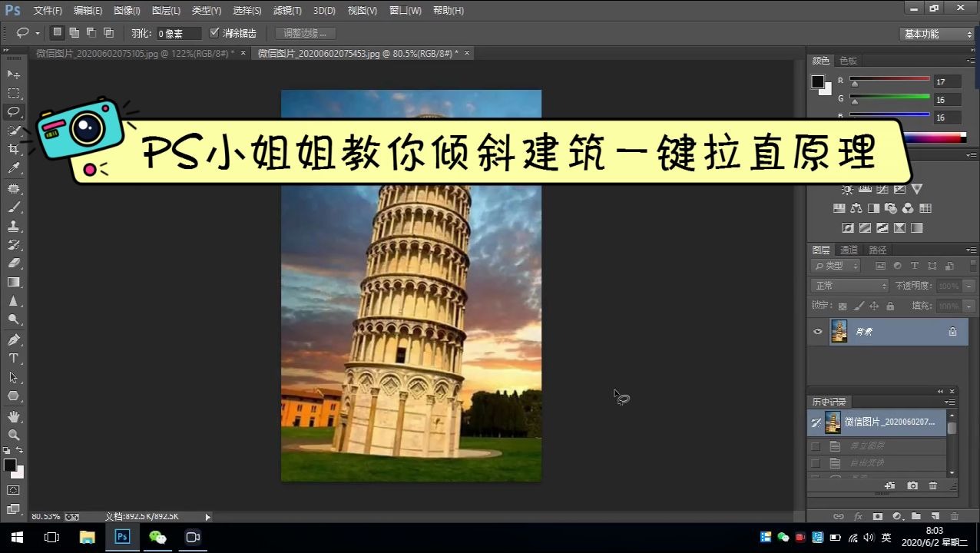Open the blend mode 正常 dropdown
The width and height of the screenshot is (980, 553).
[850, 286]
